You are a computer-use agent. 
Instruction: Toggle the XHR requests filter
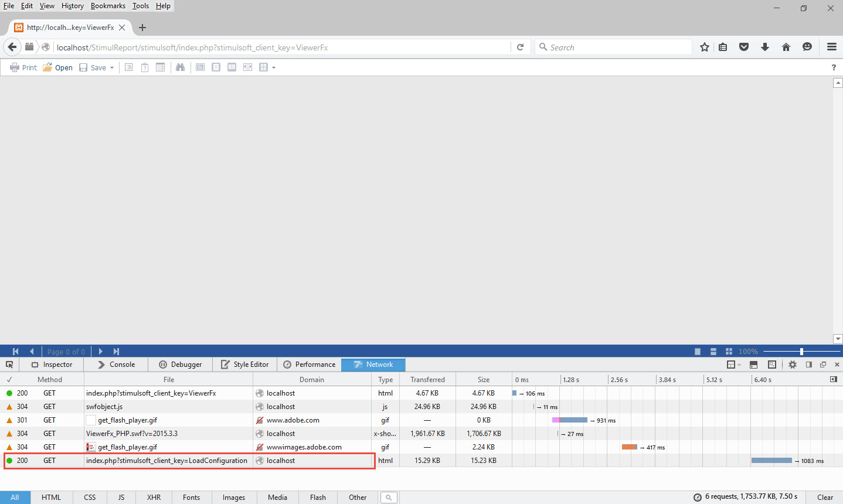click(154, 498)
